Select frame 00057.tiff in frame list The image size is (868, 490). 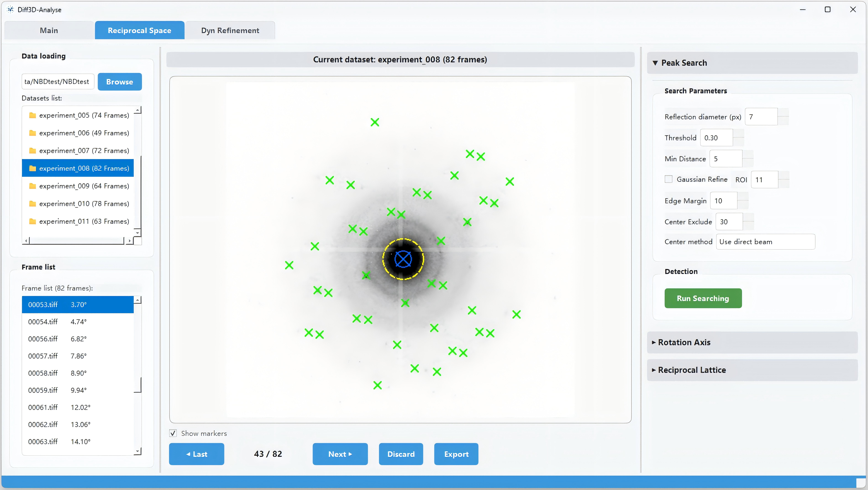tap(78, 356)
